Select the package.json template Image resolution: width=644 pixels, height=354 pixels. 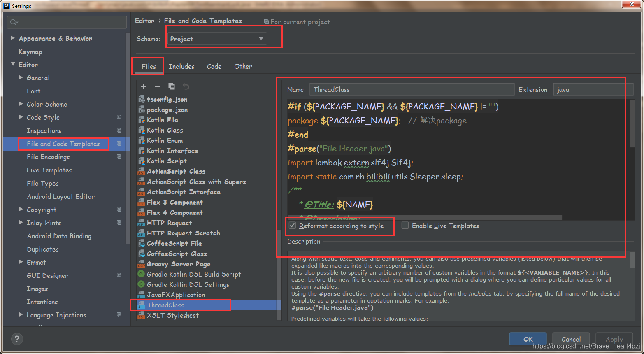(x=167, y=110)
